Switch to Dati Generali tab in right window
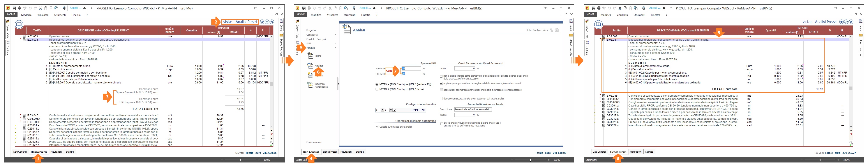 pyautogui.click(x=600, y=152)
